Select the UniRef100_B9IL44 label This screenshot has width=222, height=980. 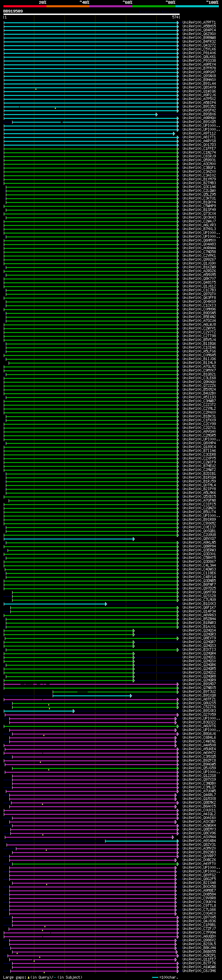click(199, 84)
